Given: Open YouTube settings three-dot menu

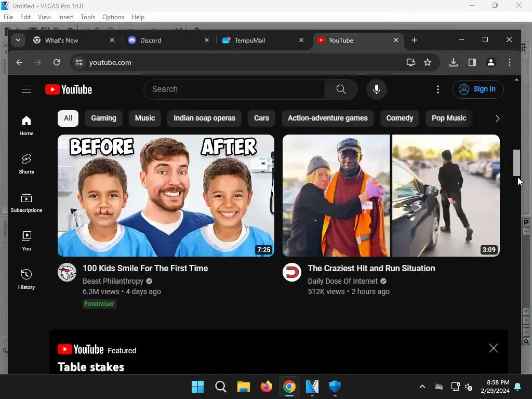Looking at the screenshot, I should click(437, 89).
